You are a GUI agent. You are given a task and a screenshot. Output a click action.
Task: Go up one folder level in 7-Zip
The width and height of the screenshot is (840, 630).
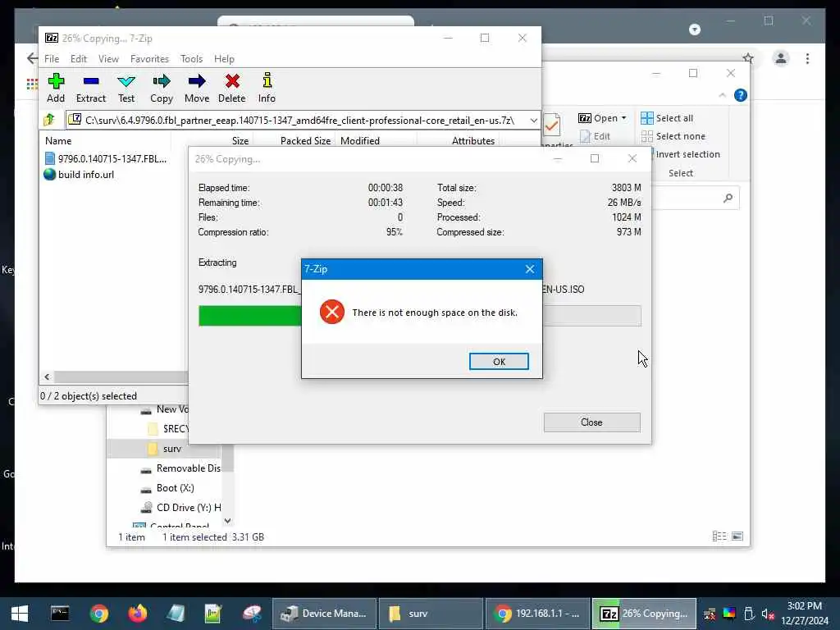point(49,120)
